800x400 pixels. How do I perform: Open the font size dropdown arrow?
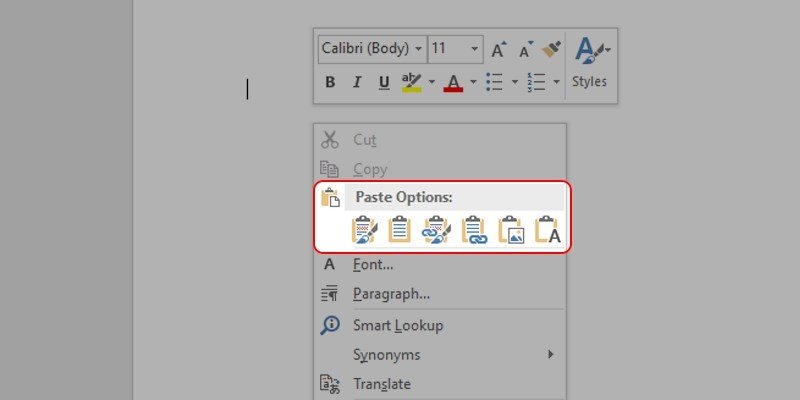[473, 48]
